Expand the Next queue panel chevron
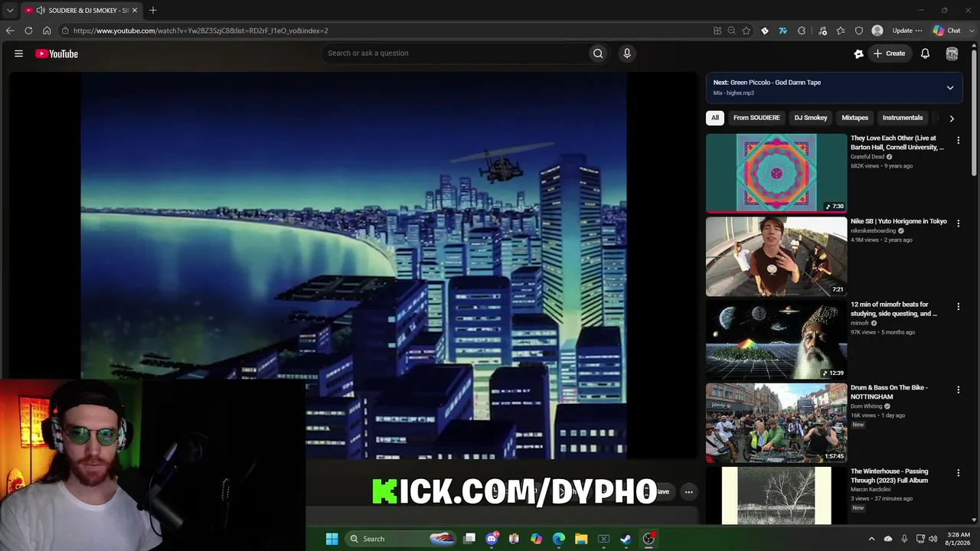This screenshot has height=551, width=980. click(950, 88)
